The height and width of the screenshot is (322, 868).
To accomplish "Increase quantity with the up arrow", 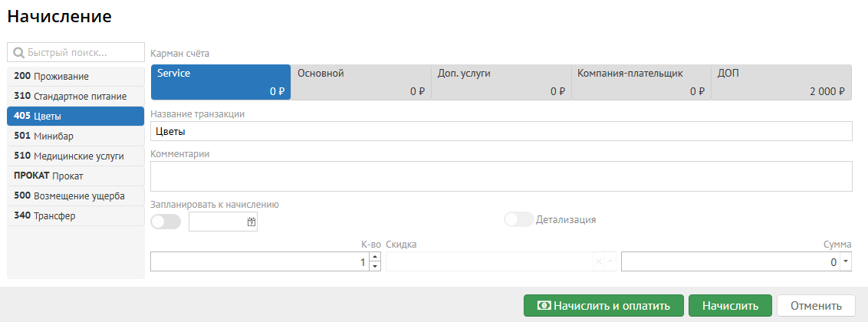I will tap(375, 258).
